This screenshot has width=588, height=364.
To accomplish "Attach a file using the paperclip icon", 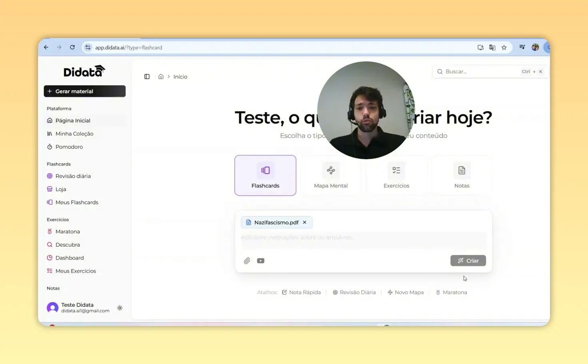I will pos(247,260).
